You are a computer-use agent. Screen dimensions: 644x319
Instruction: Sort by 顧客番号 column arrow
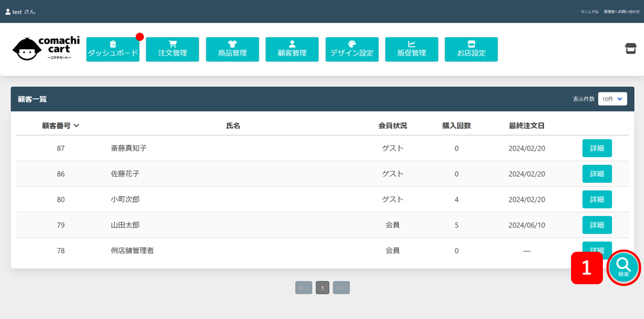[76, 126]
